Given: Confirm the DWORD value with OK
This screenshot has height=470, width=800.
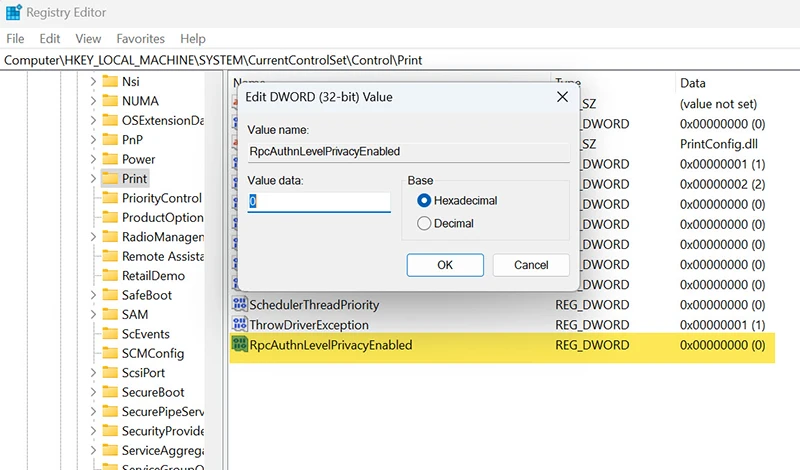Looking at the screenshot, I should pos(445,265).
